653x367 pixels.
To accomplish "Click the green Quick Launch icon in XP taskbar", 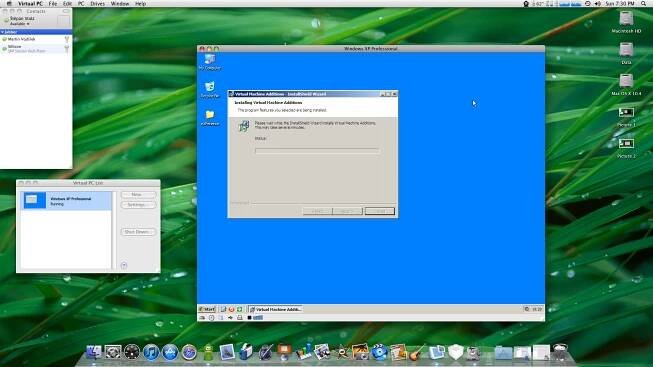I will (239, 309).
